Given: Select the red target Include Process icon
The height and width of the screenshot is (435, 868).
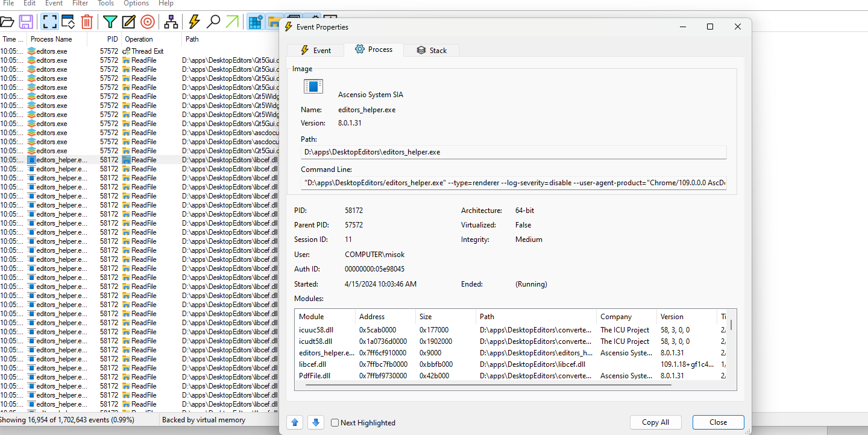Looking at the screenshot, I should [x=147, y=22].
